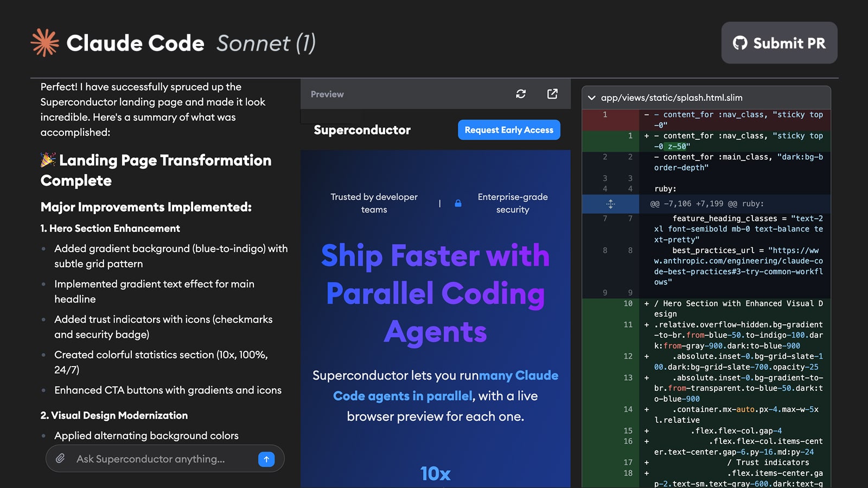Click the Preview panel label

(327, 94)
